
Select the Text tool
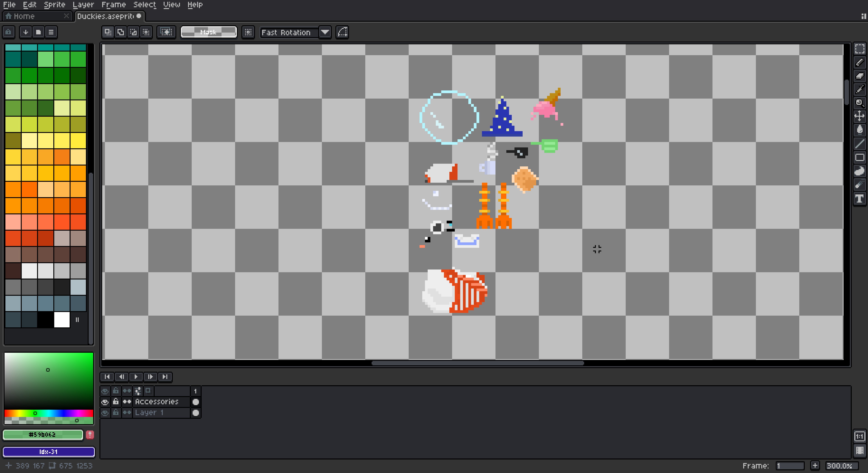pos(860,199)
